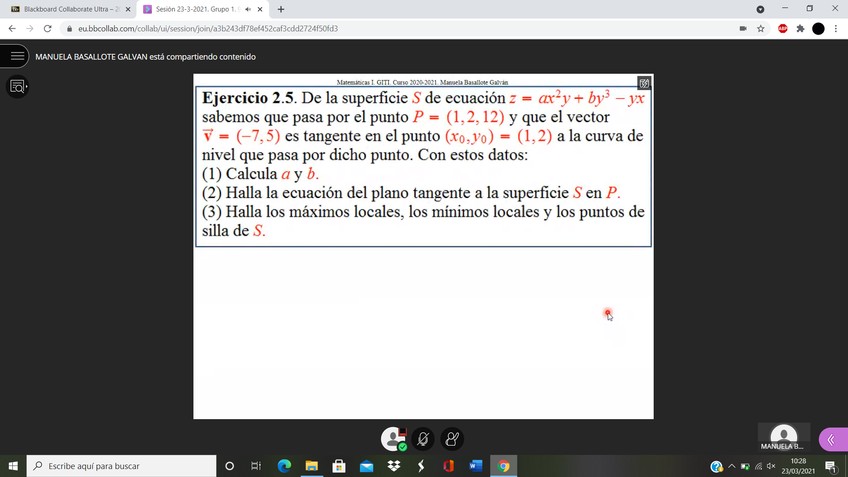Open Windows notification center
The image size is (848, 477).
pos(832,466)
